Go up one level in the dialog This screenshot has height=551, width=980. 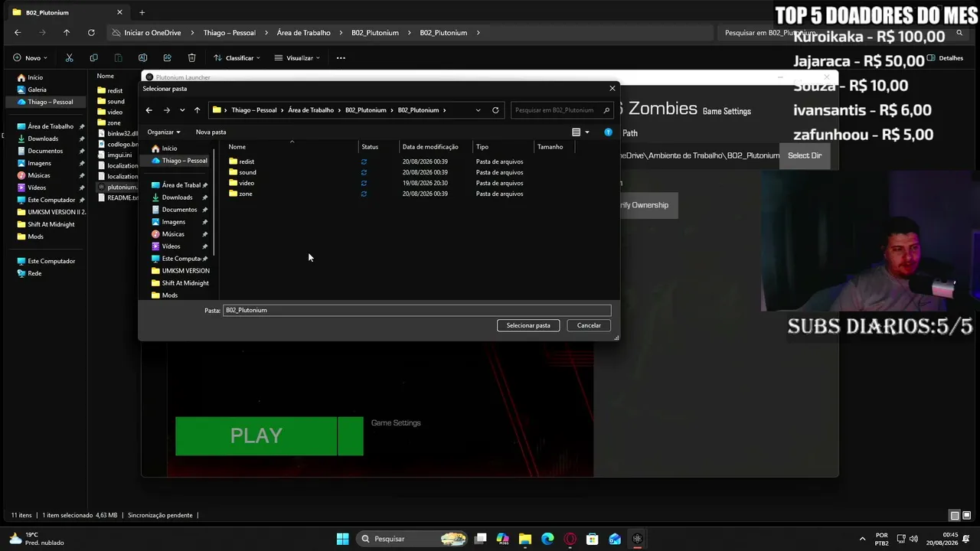click(197, 110)
